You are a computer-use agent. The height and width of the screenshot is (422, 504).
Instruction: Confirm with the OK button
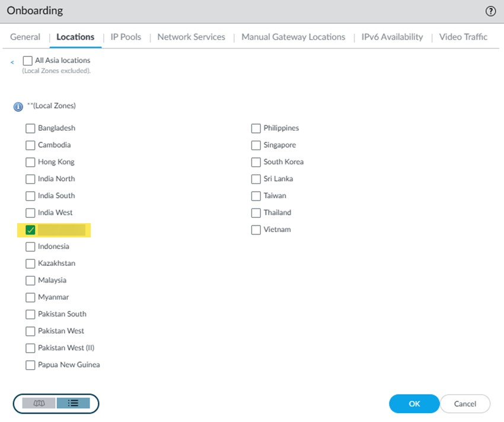click(414, 404)
